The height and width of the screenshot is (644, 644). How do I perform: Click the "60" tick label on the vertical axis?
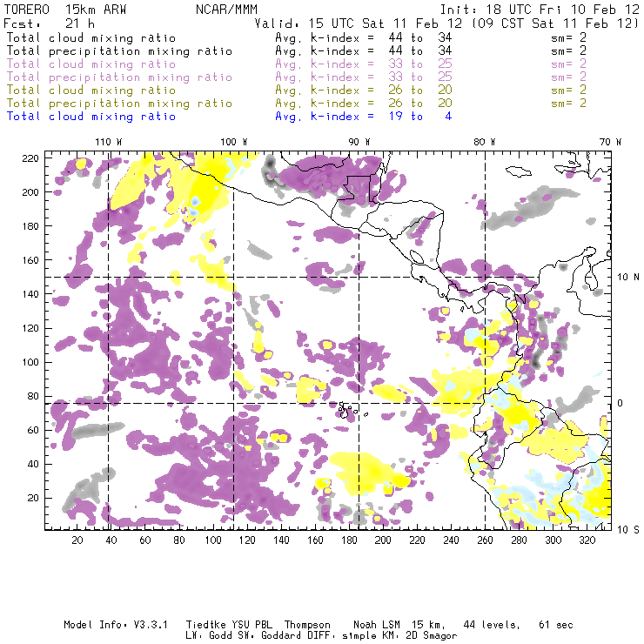[33, 430]
